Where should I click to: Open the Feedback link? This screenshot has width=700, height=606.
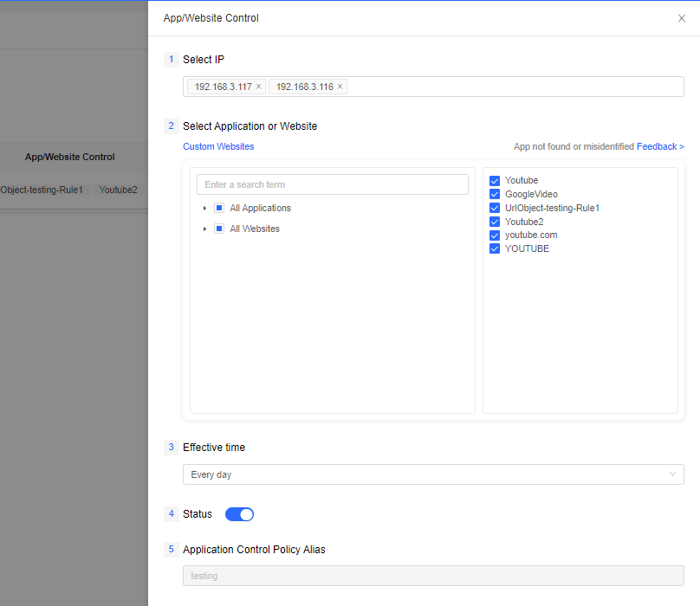[660, 146]
